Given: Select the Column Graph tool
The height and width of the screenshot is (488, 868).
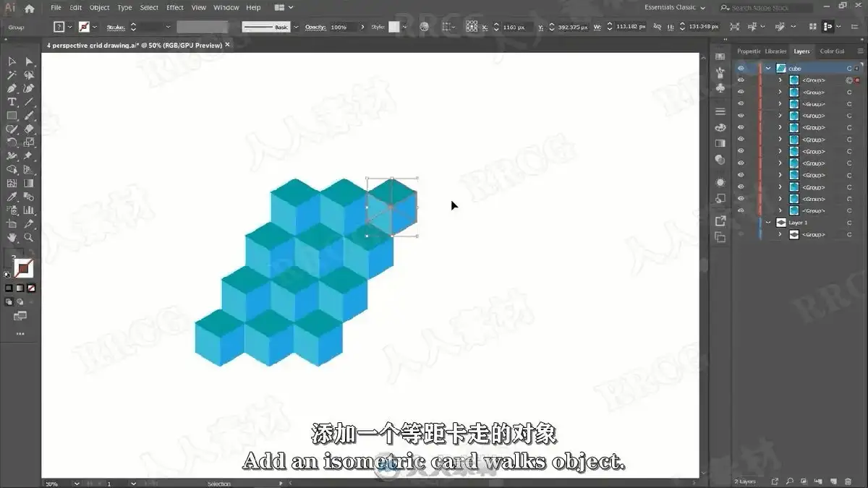Looking at the screenshot, I should coord(29,210).
